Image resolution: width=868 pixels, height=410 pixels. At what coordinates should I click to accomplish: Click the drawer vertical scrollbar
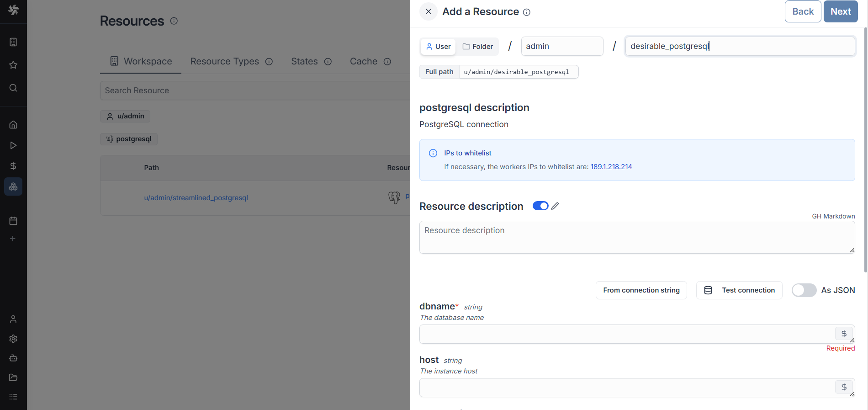[x=865, y=151]
